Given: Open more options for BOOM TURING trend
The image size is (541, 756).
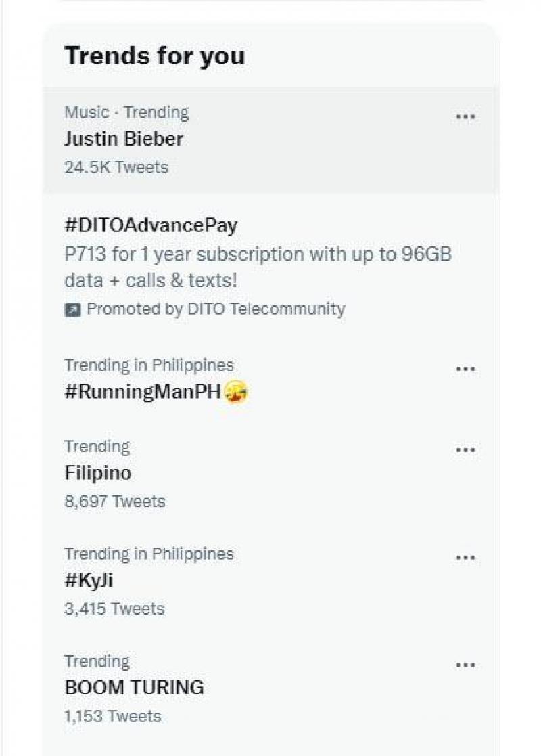Looking at the screenshot, I should 465,665.
